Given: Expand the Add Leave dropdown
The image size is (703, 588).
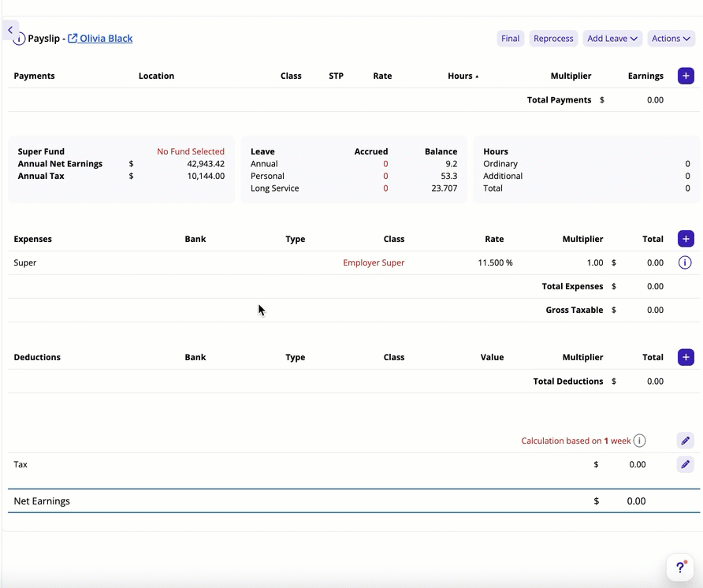Looking at the screenshot, I should [x=612, y=39].
